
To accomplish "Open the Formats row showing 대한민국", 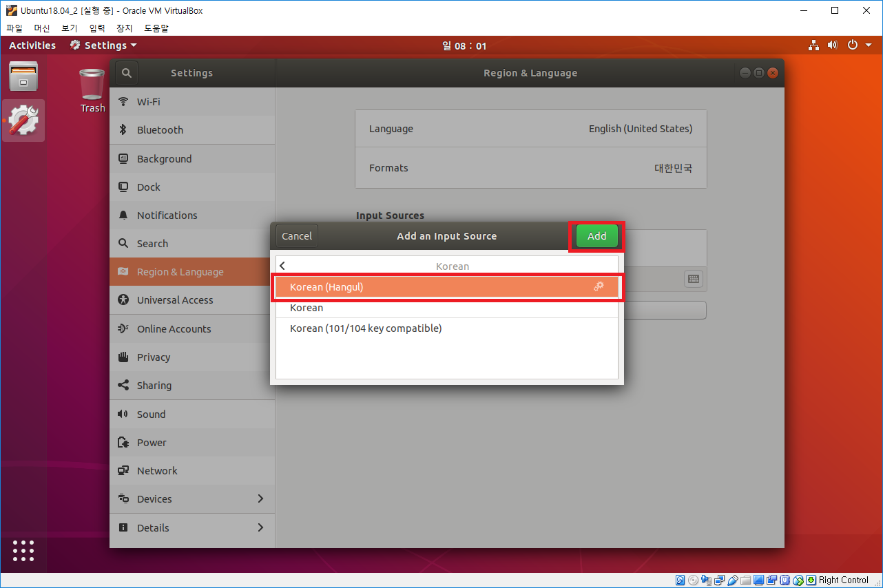I will click(530, 167).
